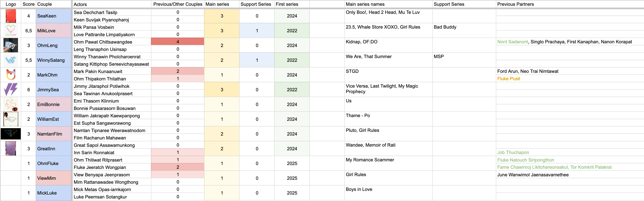
Task: Select the blue WinnySatang logo
Action: (x=11, y=60)
